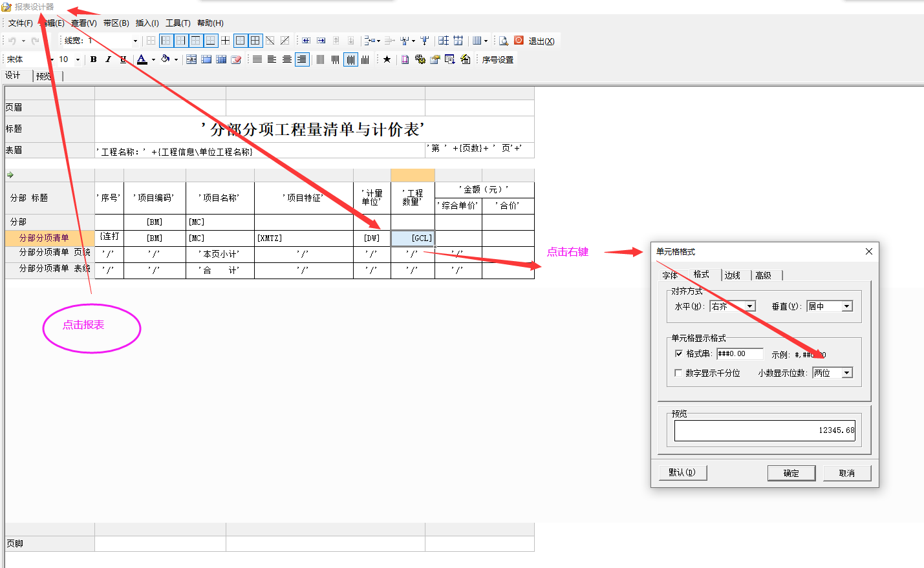The width and height of the screenshot is (924, 568).
Task: Select the [DW] cell
Action: (x=372, y=238)
